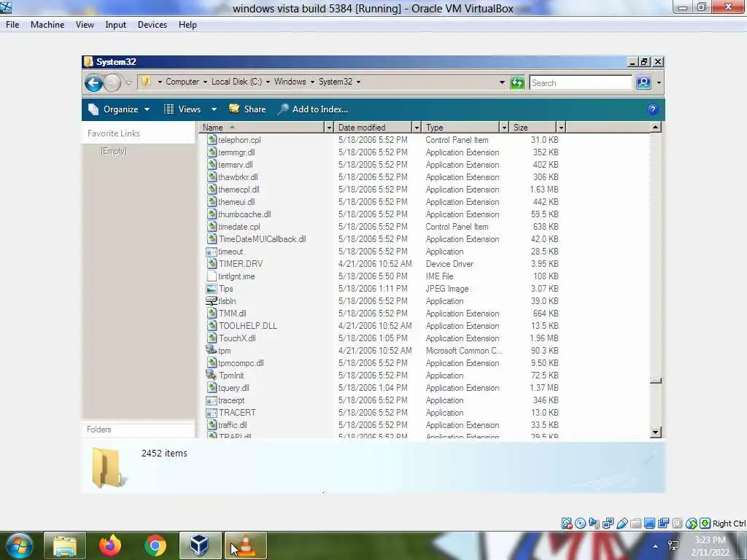Open the Type column filter dropdown

[x=503, y=127]
